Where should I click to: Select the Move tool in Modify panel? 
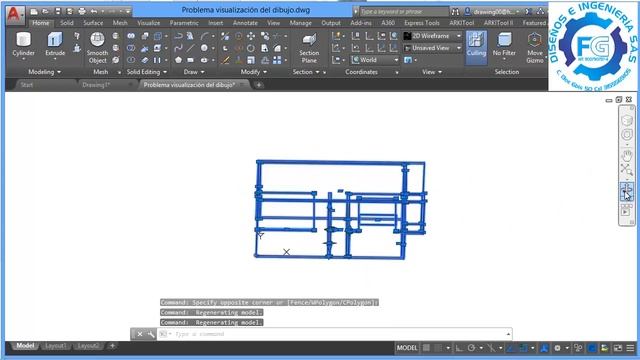251,36
